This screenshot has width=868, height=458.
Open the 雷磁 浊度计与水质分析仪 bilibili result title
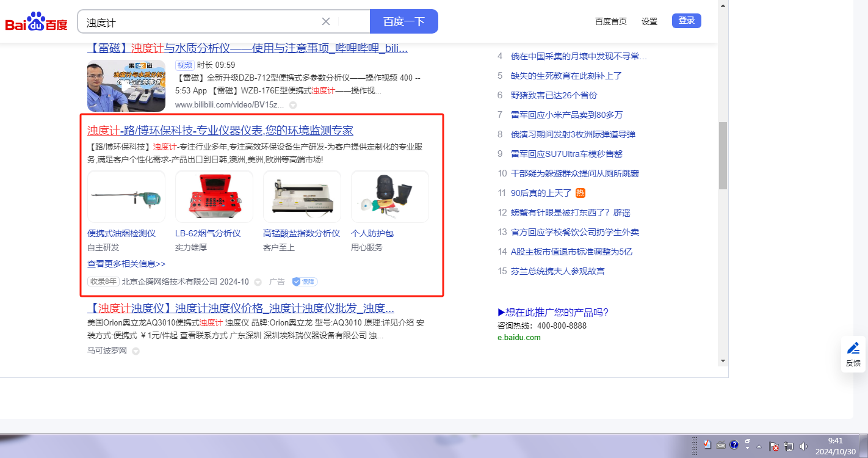248,48
